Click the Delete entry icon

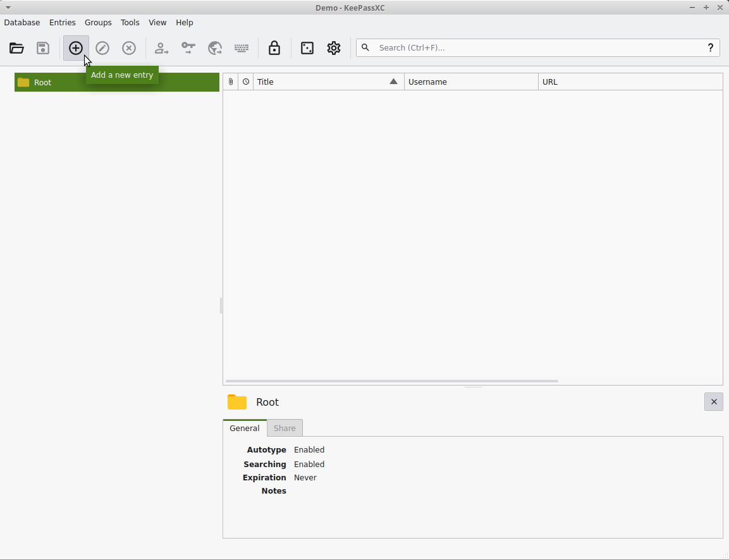click(129, 48)
